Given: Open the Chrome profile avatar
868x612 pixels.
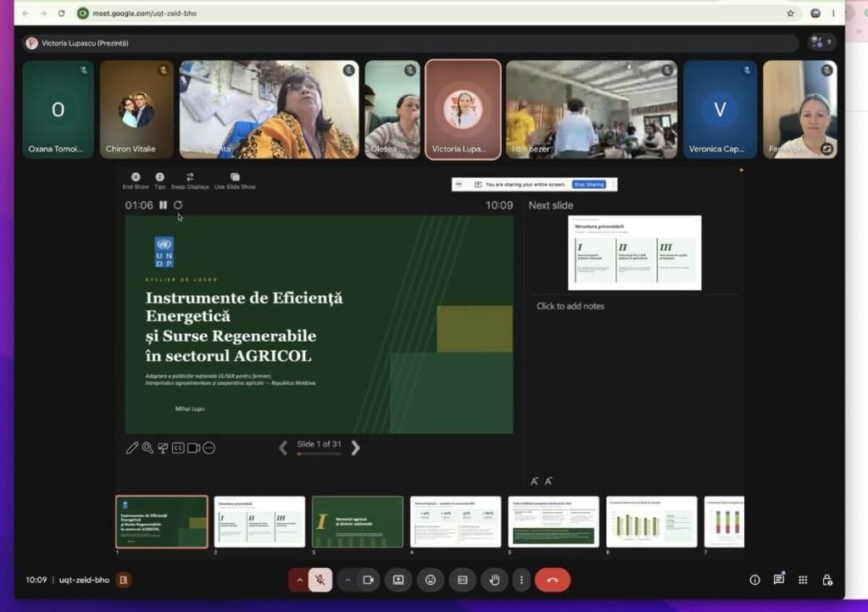Looking at the screenshot, I should (x=815, y=14).
